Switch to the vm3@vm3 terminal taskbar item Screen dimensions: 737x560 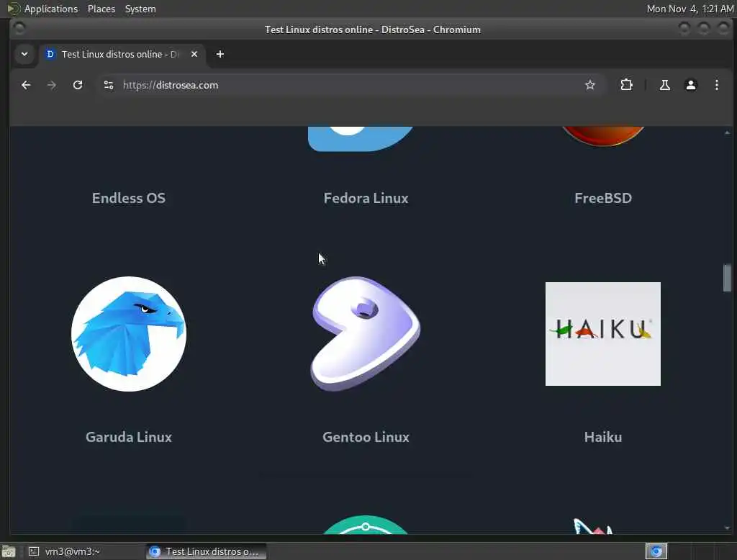pos(83,551)
